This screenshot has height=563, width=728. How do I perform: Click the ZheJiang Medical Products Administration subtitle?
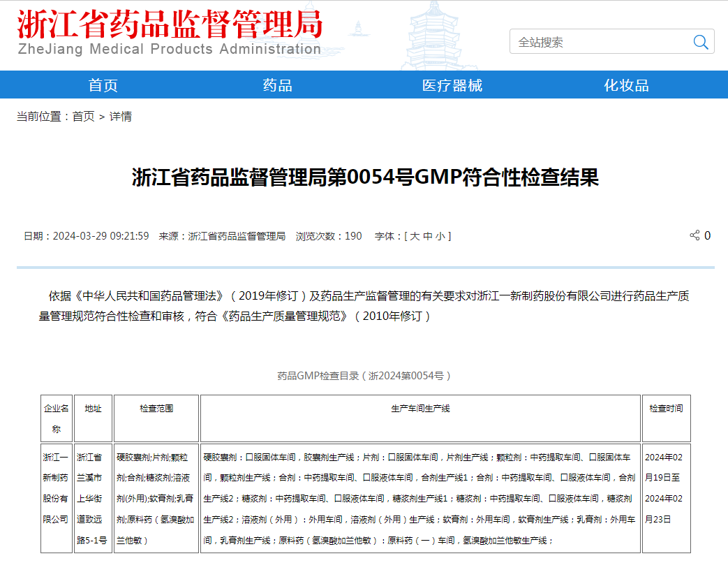point(170,49)
